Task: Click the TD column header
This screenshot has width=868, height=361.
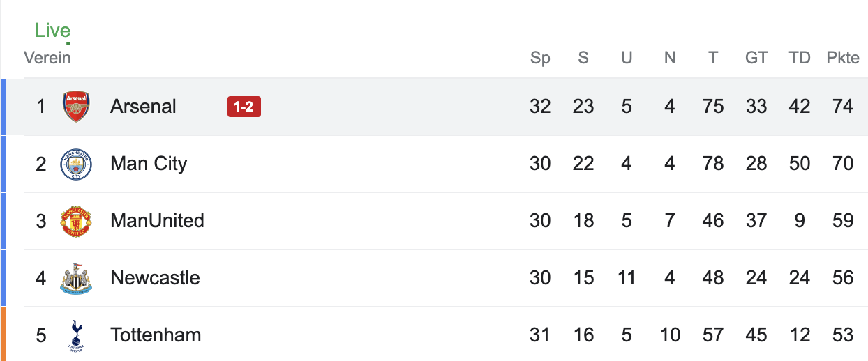Action: tap(800, 58)
